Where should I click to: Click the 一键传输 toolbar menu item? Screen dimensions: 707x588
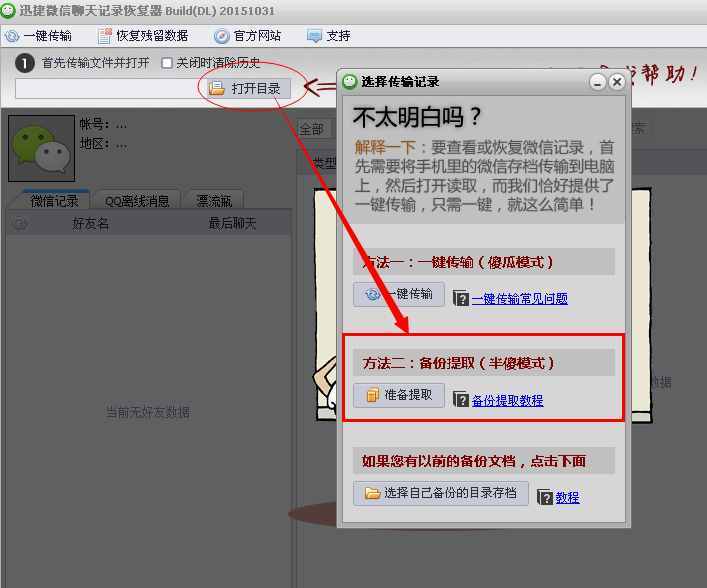click(x=38, y=36)
